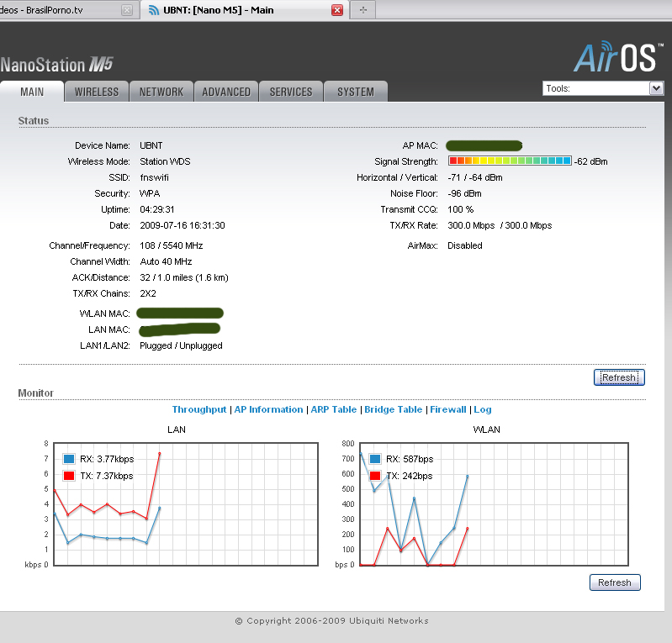Click the ACK/Distance value 32 / 1.0 miles
This screenshot has height=643, width=672.
[184, 277]
